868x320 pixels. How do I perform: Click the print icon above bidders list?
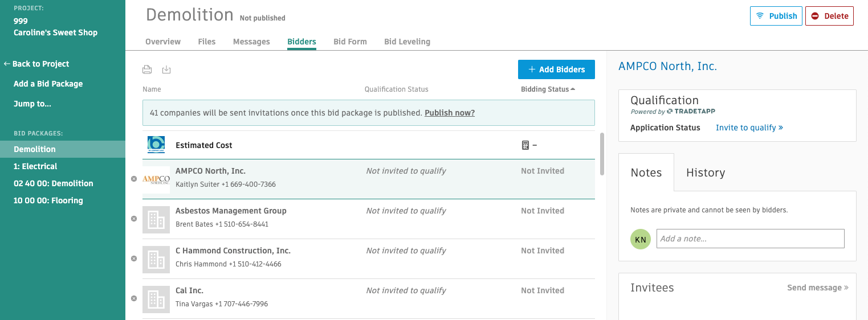pyautogui.click(x=147, y=69)
